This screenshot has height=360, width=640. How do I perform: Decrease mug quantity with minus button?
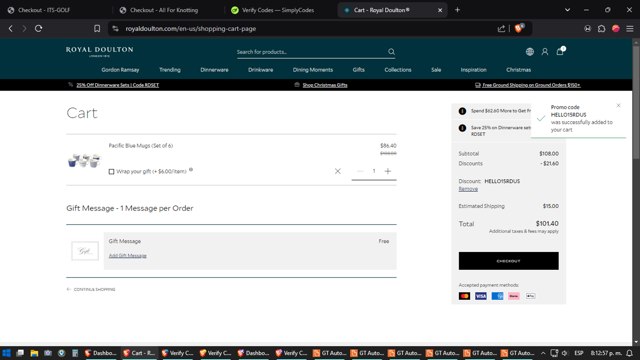point(360,171)
